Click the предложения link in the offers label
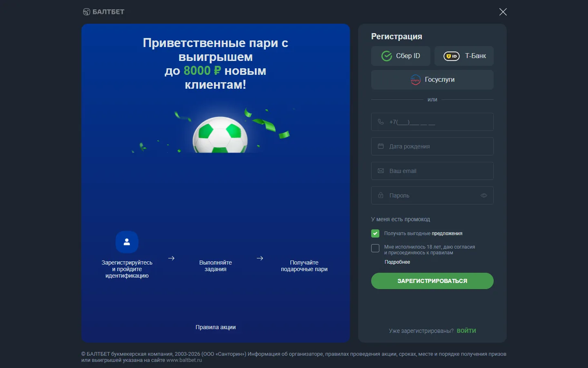This screenshot has height=368, width=588. [447, 233]
